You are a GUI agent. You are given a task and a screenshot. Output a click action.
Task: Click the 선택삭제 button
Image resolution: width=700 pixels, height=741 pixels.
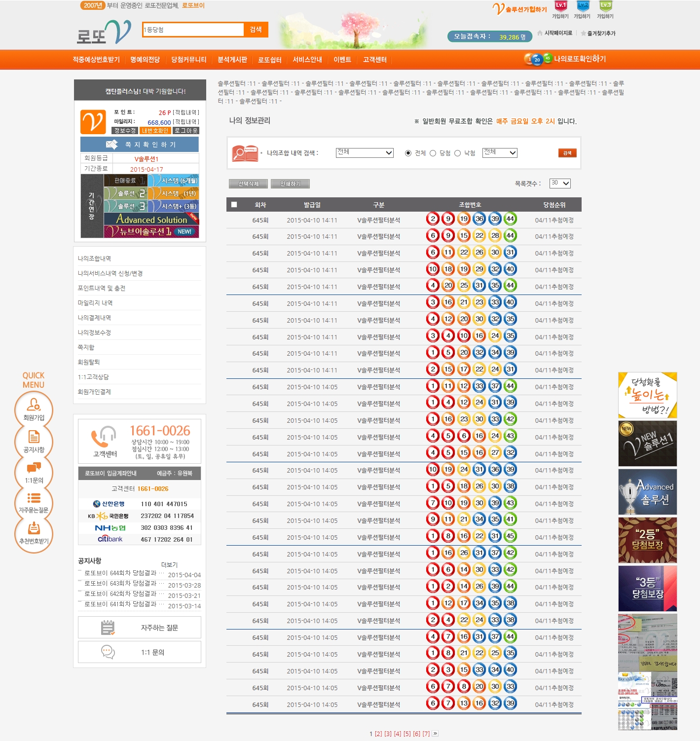coord(248,184)
